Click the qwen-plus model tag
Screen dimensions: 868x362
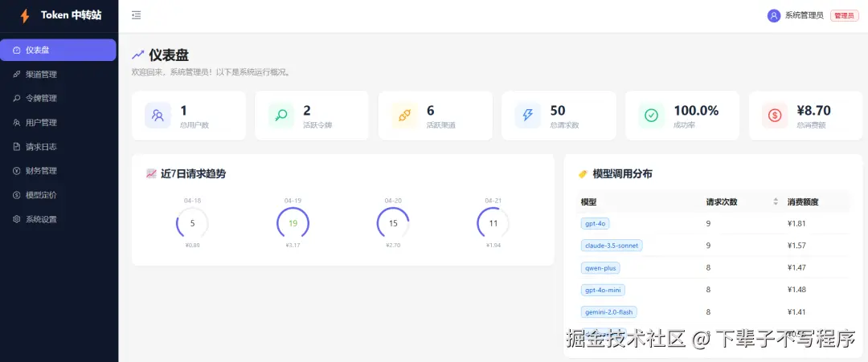(x=600, y=268)
